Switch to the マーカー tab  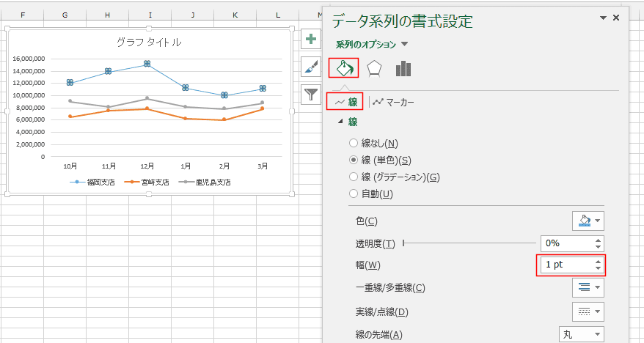point(393,102)
